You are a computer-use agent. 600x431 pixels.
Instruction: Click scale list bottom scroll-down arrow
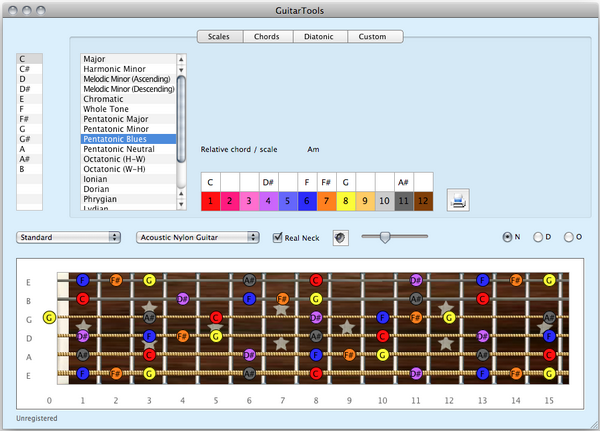pyautogui.click(x=181, y=205)
